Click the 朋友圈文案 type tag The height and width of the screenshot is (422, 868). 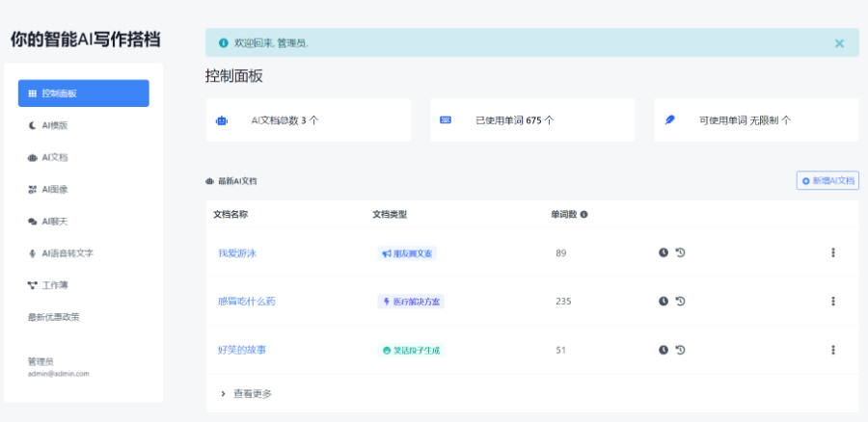coord(407,253)
